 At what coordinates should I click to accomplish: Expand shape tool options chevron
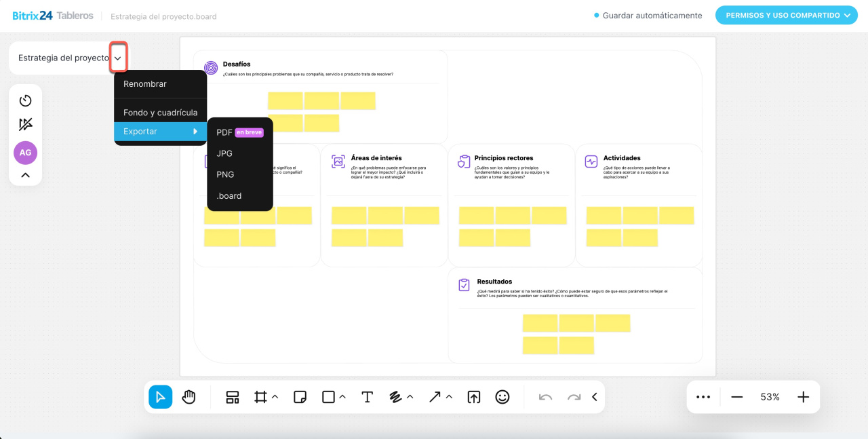click(342, 397)
